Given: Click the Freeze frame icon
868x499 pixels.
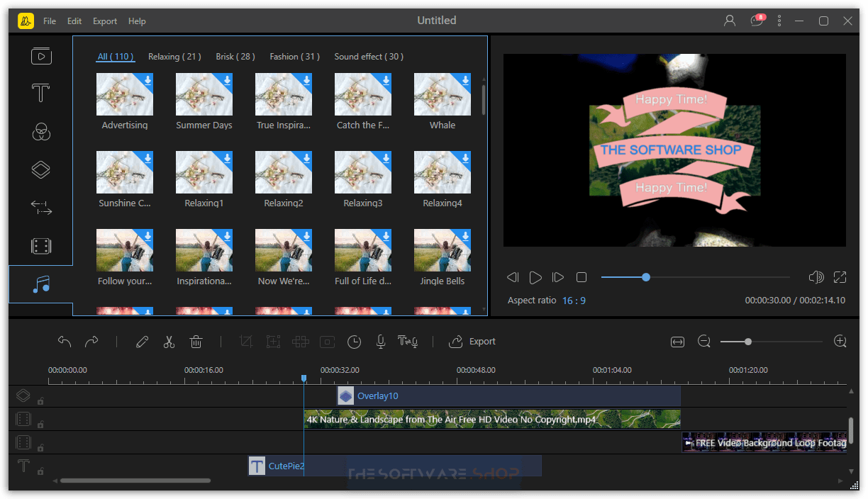Looking at the screenshot, I should (327, 342).
